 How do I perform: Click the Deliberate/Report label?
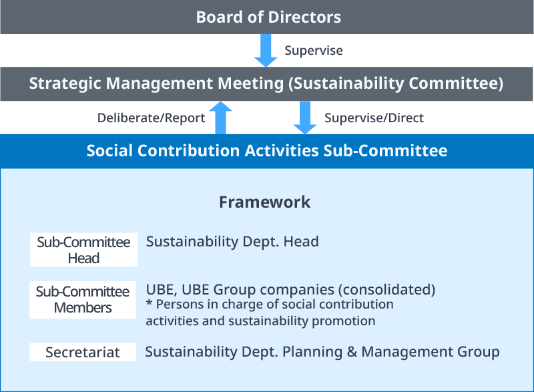click(x=151, y=118)
